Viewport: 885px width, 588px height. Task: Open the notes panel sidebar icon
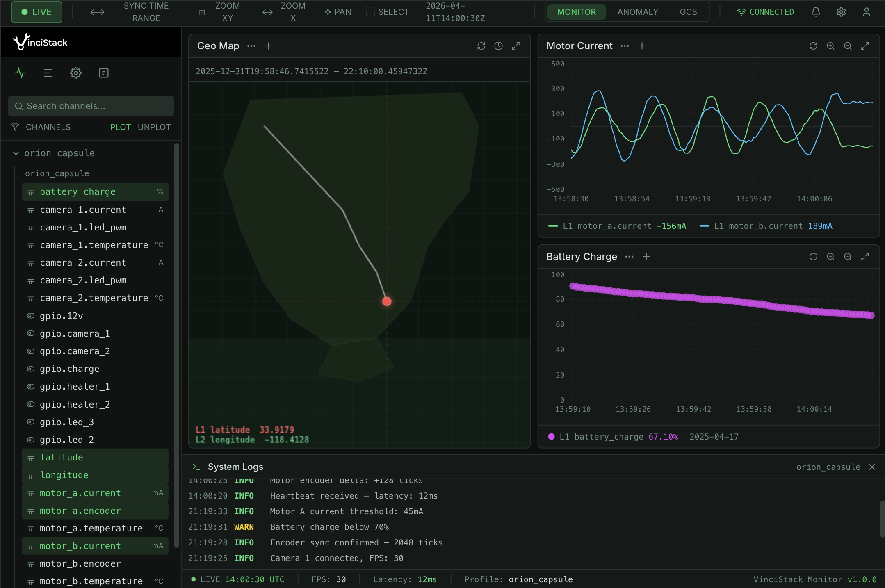tap(104, 73)
